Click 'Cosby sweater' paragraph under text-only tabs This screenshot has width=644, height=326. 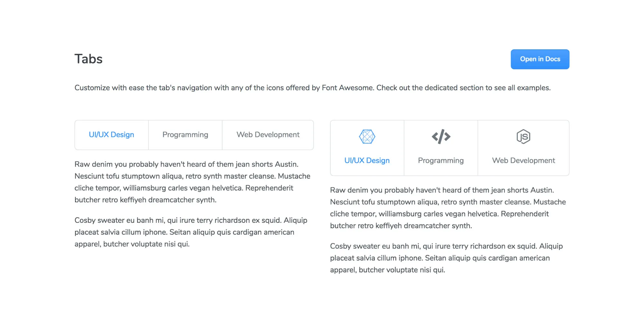tap(191, 232)
